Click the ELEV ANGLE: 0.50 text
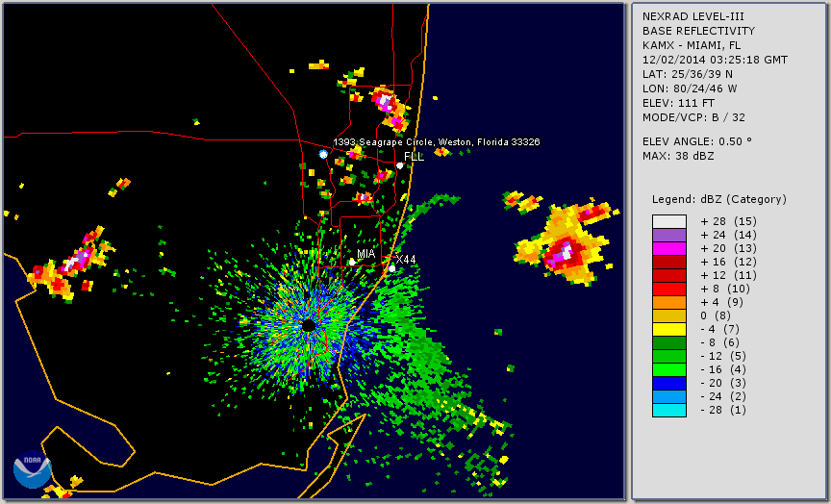The width and height of the screenshot is (831, 504). (697, 141)
